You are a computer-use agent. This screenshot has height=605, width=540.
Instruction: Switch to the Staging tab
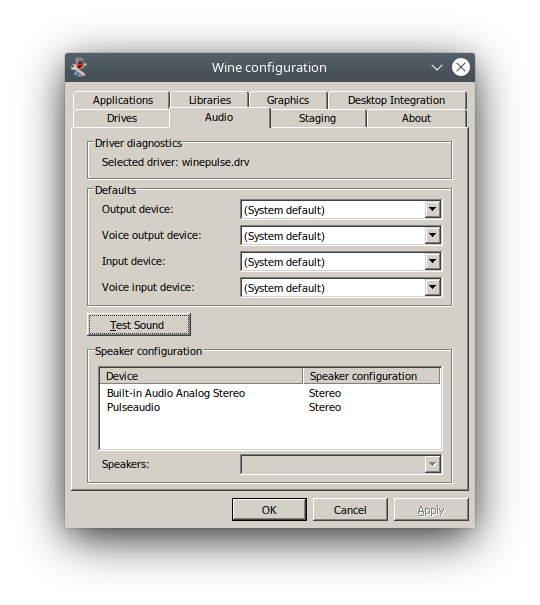(x=317, y=118)
